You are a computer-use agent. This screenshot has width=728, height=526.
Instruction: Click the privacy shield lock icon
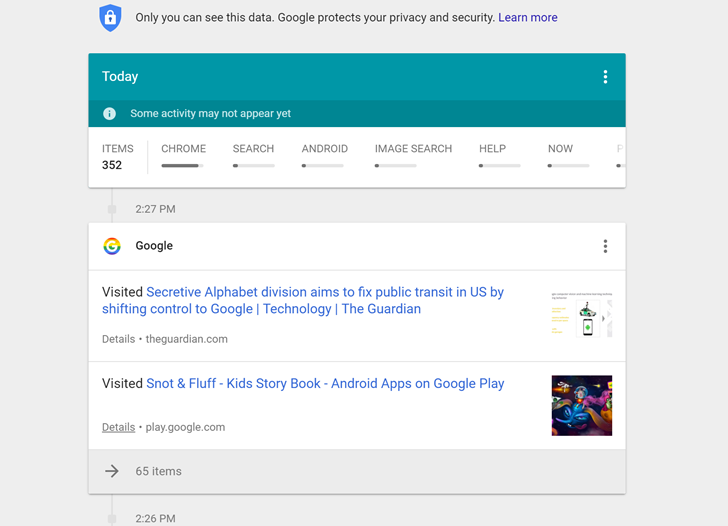[x=110, y=17]
